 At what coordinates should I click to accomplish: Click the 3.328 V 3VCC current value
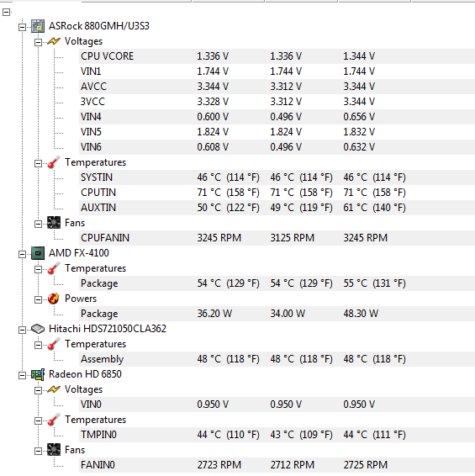click(213, 102)
